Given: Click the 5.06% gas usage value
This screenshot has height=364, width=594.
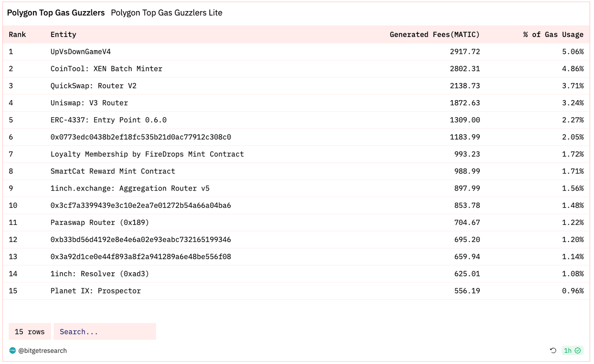Looking at the screenshot, I should coord(573,51).
